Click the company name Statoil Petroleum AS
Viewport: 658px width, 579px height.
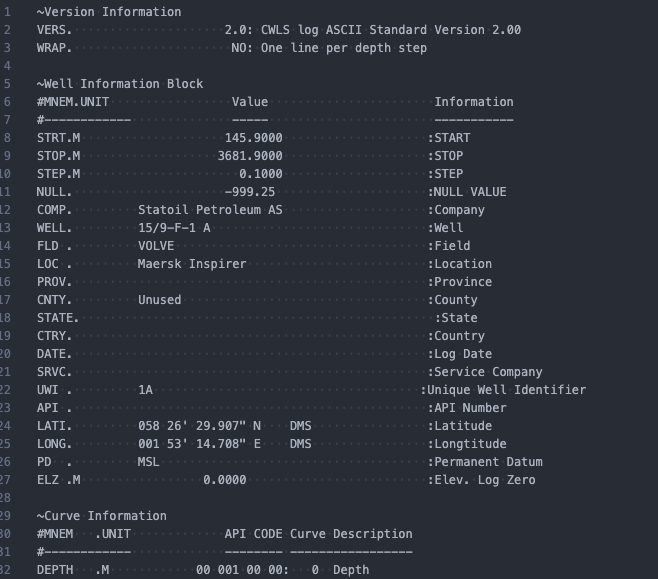point(211,210)
